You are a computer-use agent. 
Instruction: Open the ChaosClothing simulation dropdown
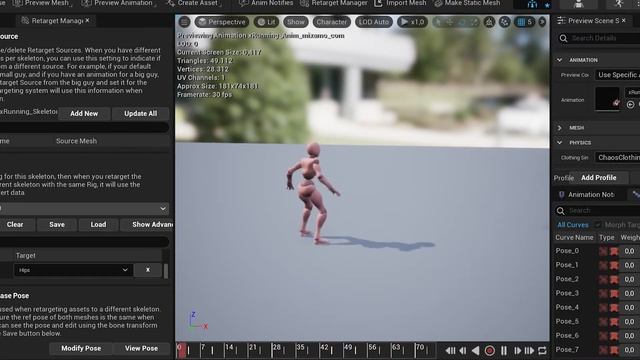pyautogui.click(x=617, y=158)
